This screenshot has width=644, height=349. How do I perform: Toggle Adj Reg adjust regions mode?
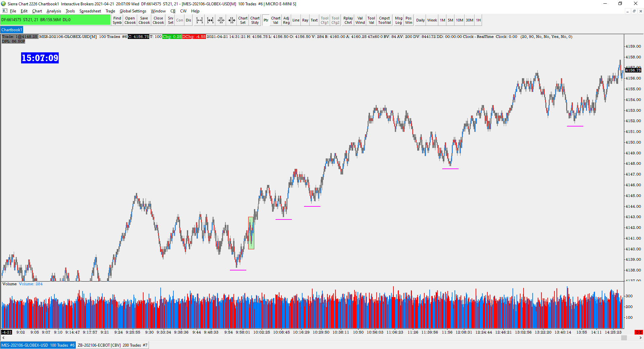[286, 20]
